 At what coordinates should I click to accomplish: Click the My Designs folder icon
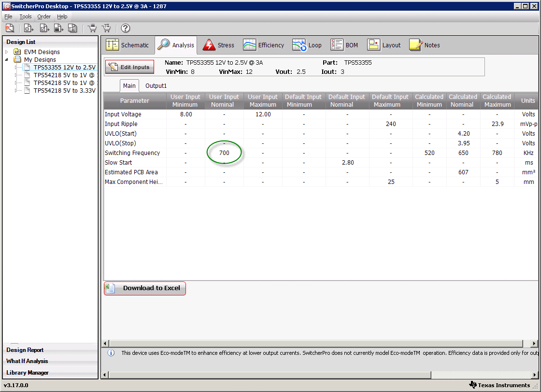(17, 60)
